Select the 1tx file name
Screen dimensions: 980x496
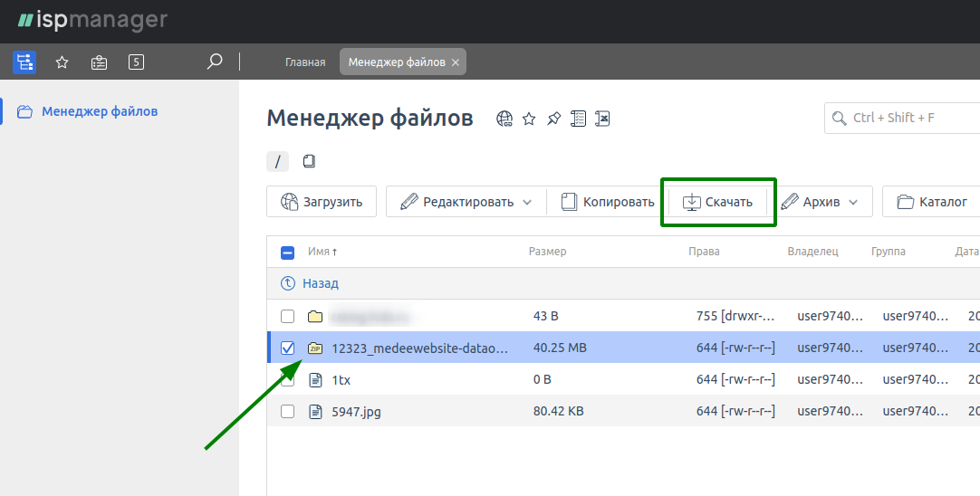341,380
